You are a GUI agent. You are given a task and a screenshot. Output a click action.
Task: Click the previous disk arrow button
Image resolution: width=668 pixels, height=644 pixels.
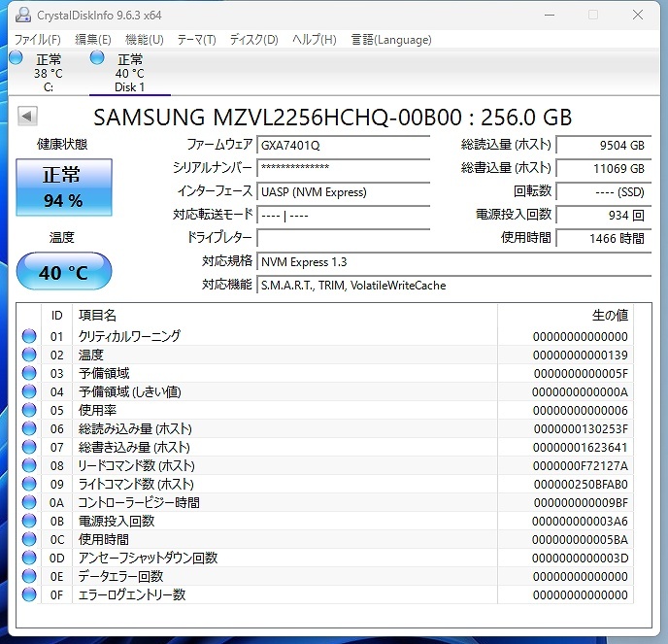pos(28,116)
